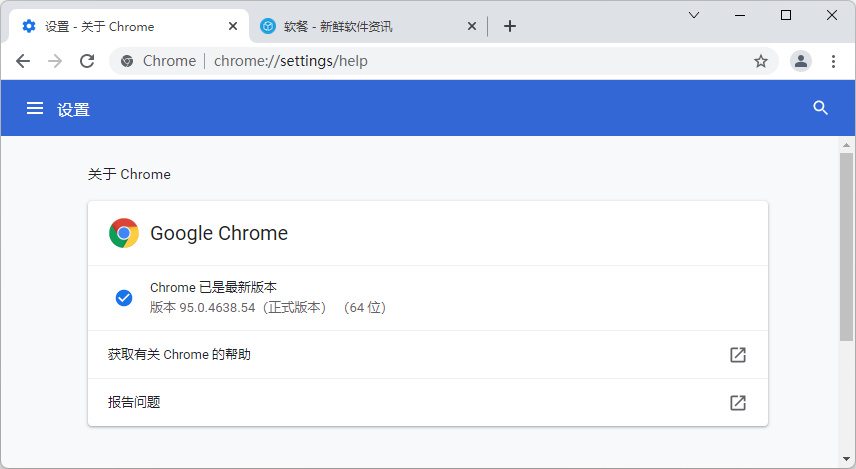856x469 pixels.
Task: Close the 设置 - 关于 Chrome tab
Action: tap(233, 26)
